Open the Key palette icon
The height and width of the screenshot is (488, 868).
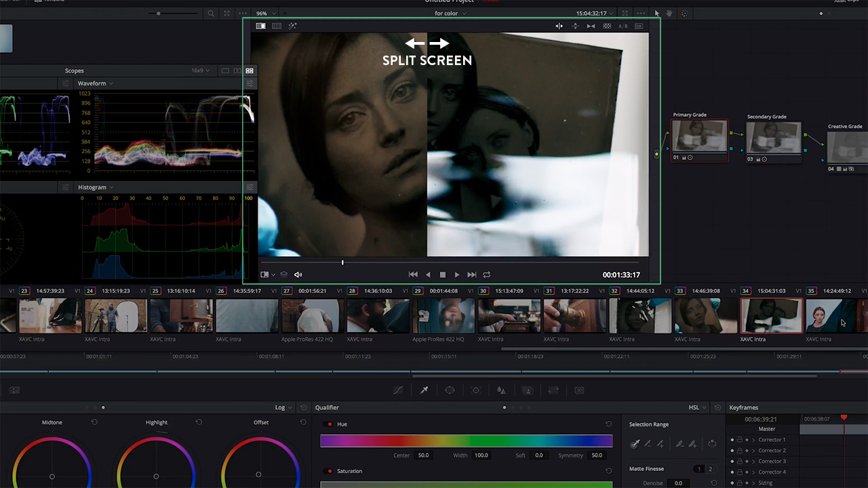coord(528,390)
